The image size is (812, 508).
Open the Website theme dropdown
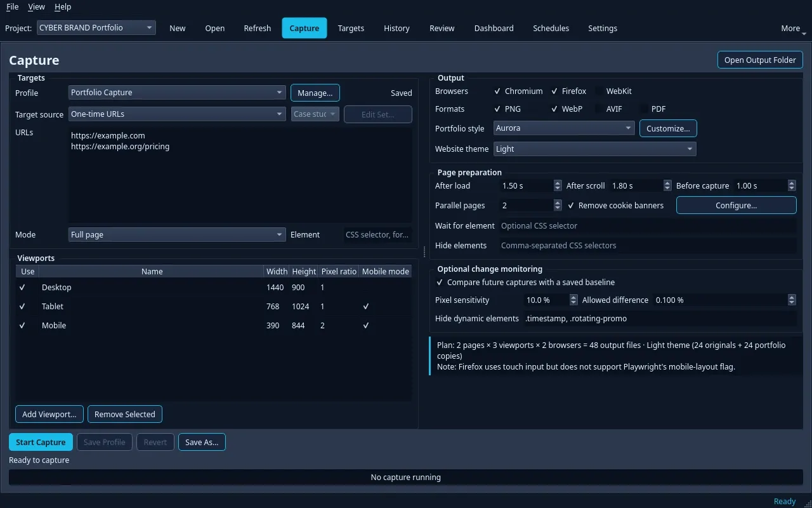[595, 149]
